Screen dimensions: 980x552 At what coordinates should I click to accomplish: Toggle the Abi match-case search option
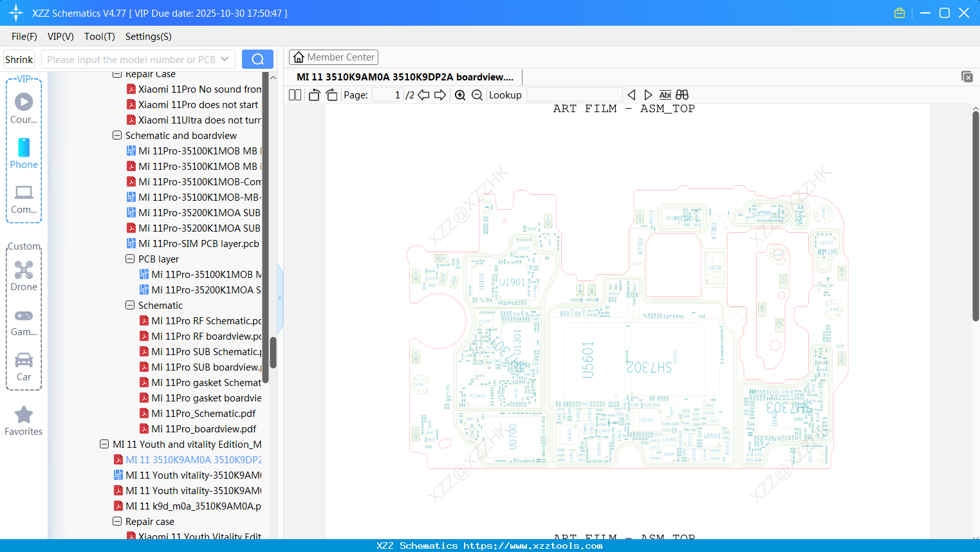(665, 95)
